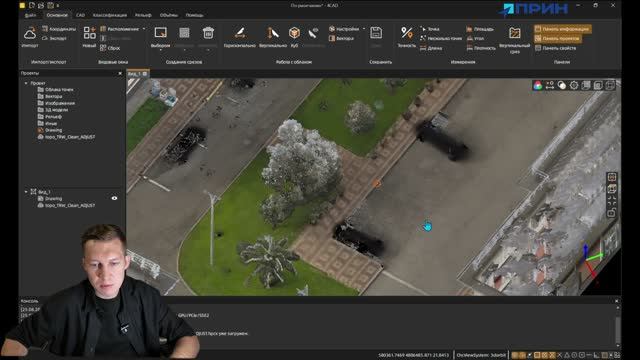Click the coordinates readout in status bar
The image size is (640, 360).
click(413, 355)
